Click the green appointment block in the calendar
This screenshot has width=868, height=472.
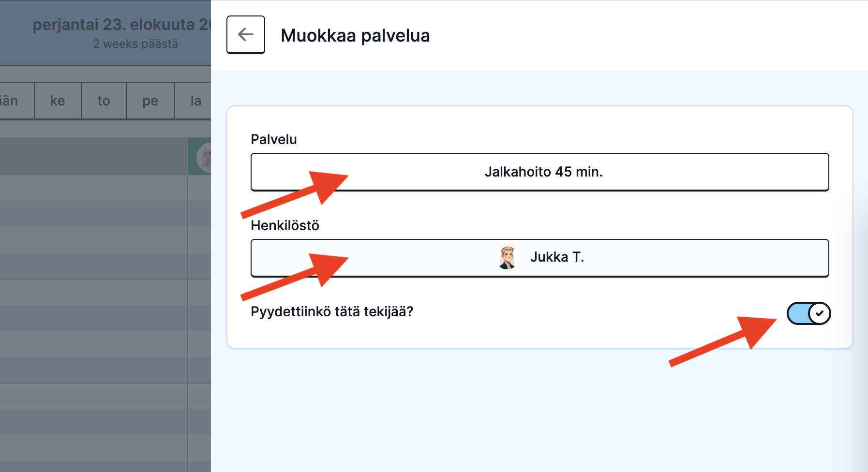pos(199,156)
